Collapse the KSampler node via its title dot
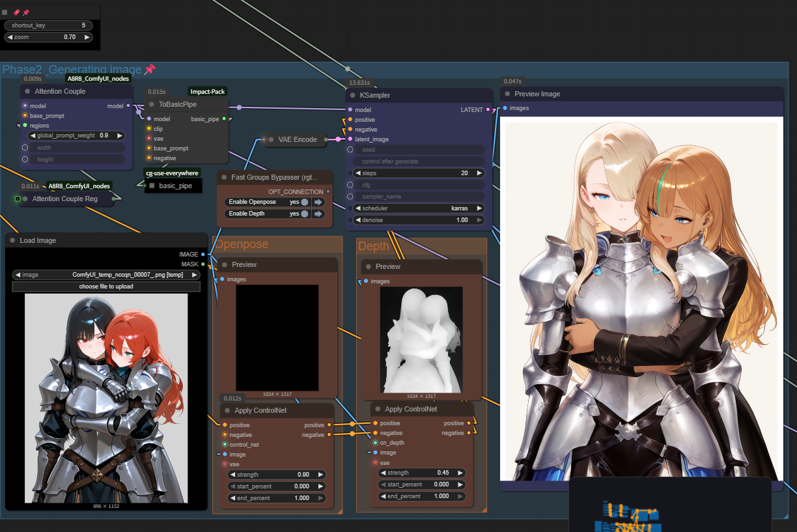The width and height of the screenshot is (797, 532). [x=352, y=95]
